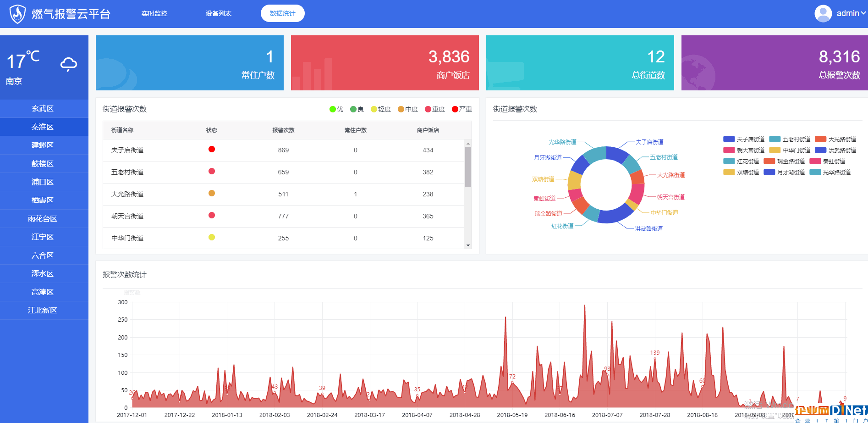
Task: Select 秦淮区 in the sidebar
Action: click(44, 127)
